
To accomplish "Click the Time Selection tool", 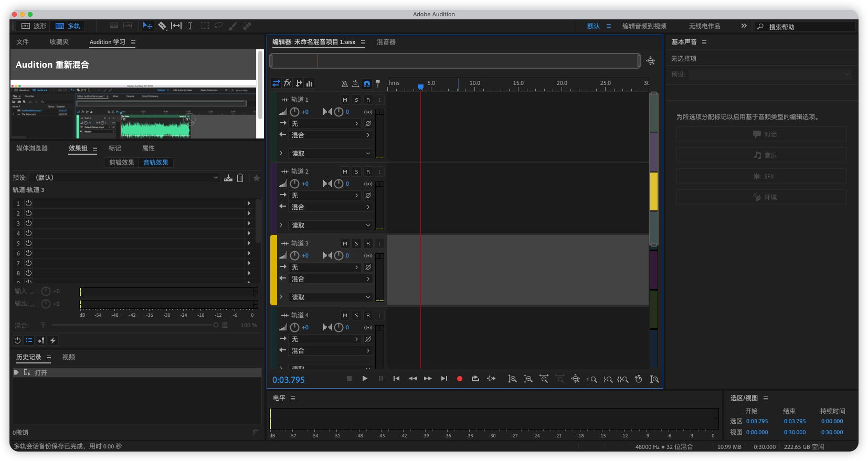I will (190, 26).
